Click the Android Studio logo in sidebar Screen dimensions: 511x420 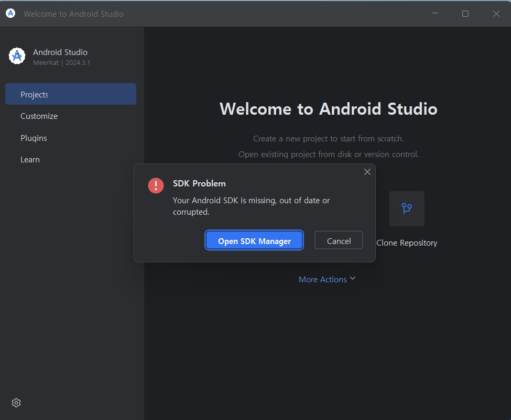(17, 56)
